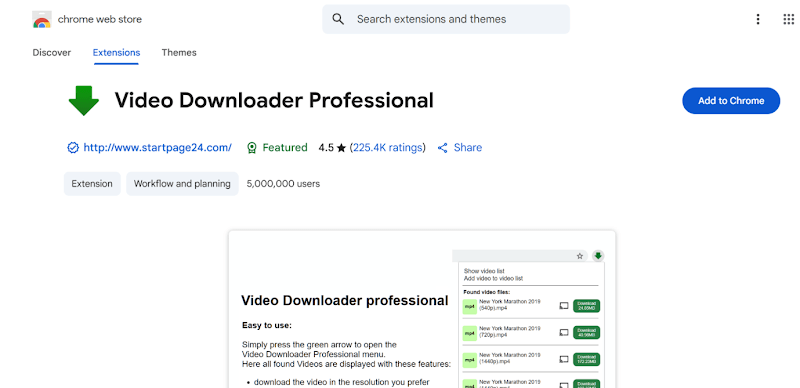
Task: Open the startpage24.com publisher link
Action: pos(158,148)
